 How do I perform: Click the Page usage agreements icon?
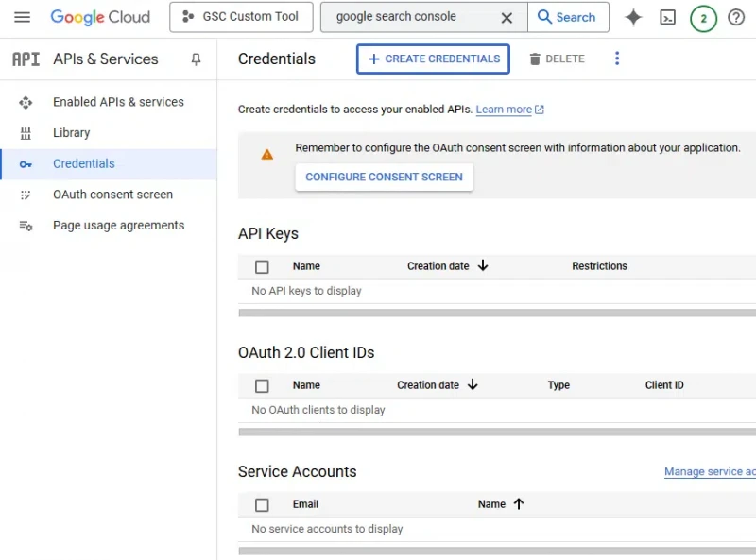pos(26,226)
